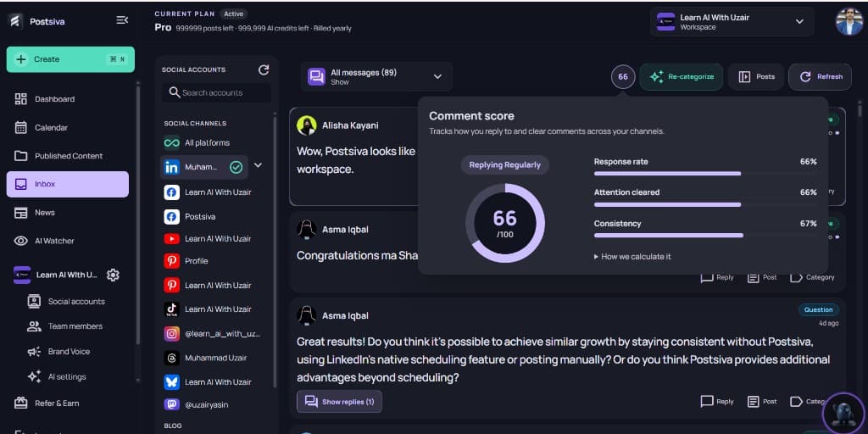Click the Consistency progress bar
Viewport: 868px width, 434px height.
tap(705, 236)
